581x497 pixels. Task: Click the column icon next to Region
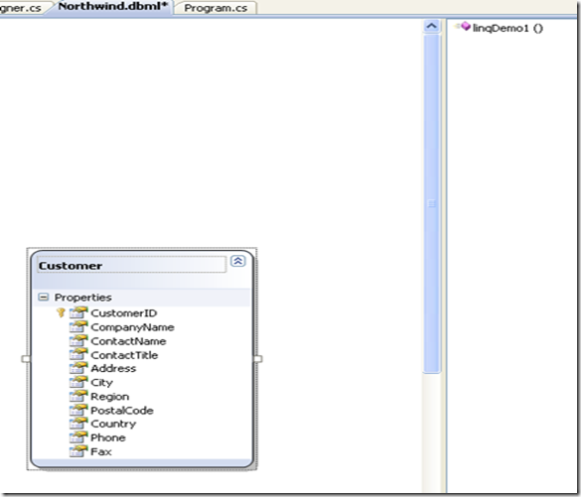[x=78, y=396]
